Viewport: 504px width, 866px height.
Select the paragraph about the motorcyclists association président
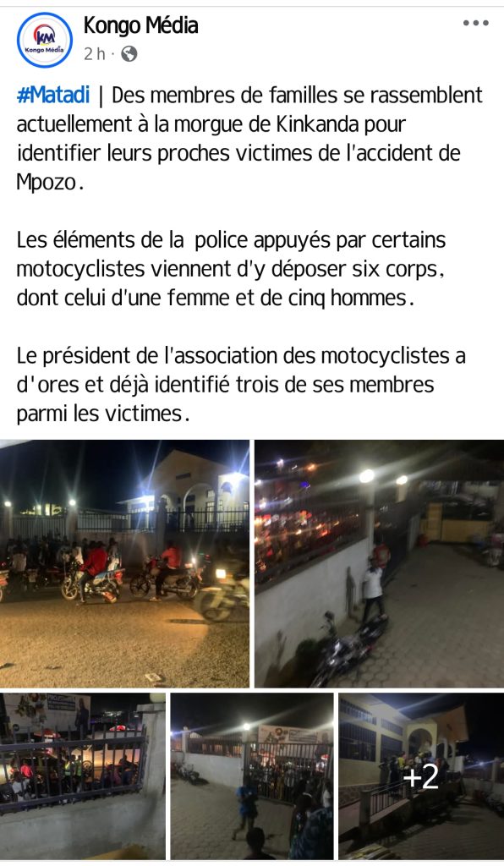[241, 385]
